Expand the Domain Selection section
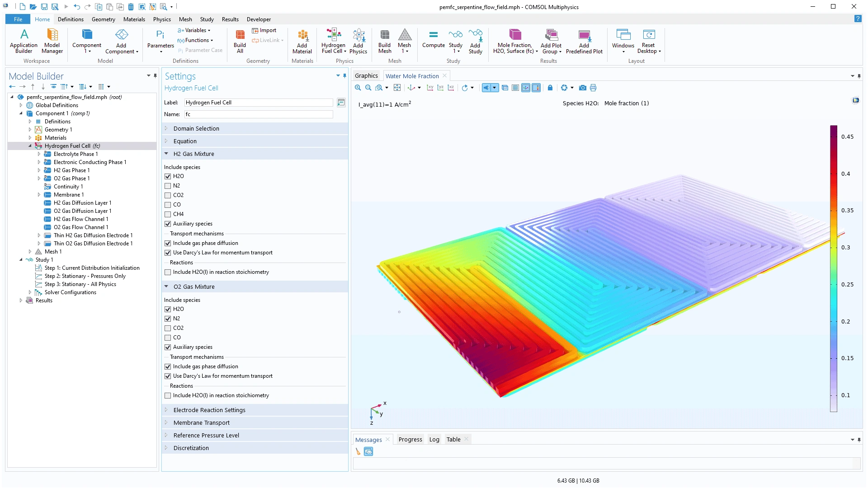Image resolution: width=868 pixels, height=488 pixels. 196,129
